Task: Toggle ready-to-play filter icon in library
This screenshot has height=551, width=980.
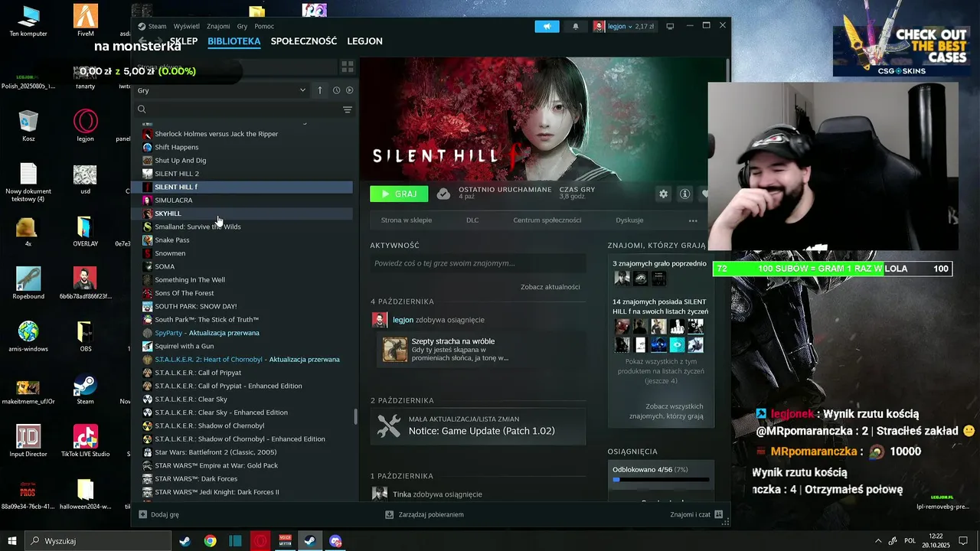Action: [349, 90]
